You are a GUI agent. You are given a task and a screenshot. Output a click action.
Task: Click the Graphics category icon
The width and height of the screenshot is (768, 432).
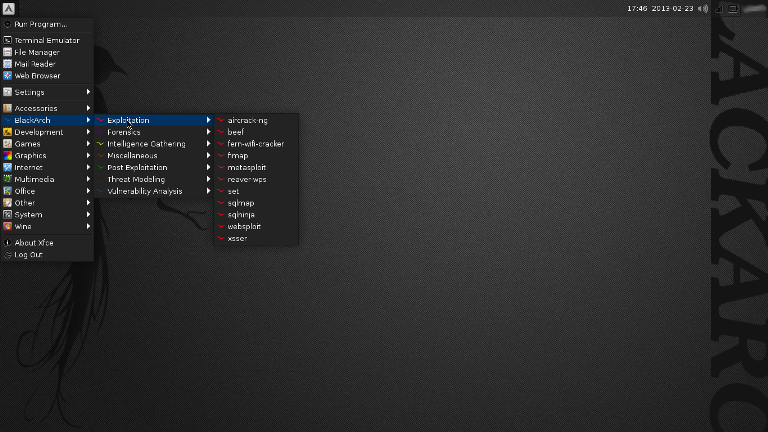7,155
